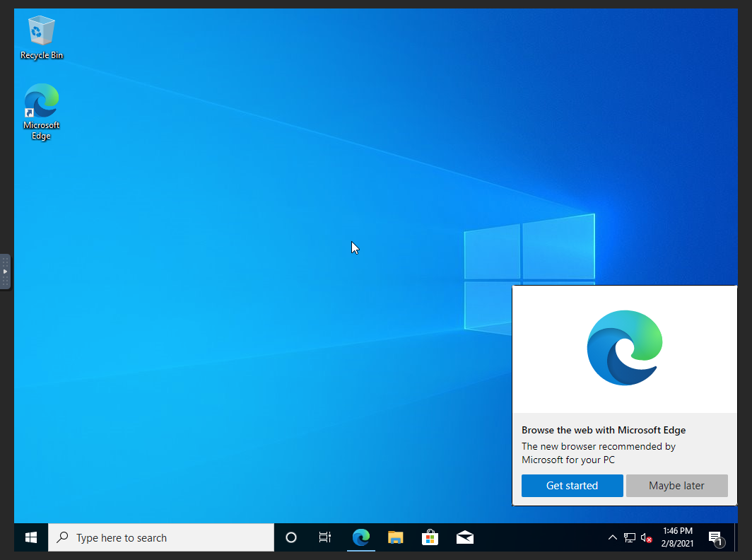Dismiss the prompt with "Maybe later"
Viewport: 752px width, 560px height.
tap(676, 486)
